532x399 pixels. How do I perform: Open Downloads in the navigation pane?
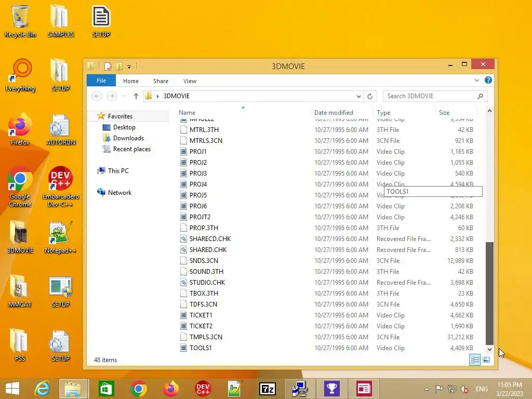pos(128,138)
